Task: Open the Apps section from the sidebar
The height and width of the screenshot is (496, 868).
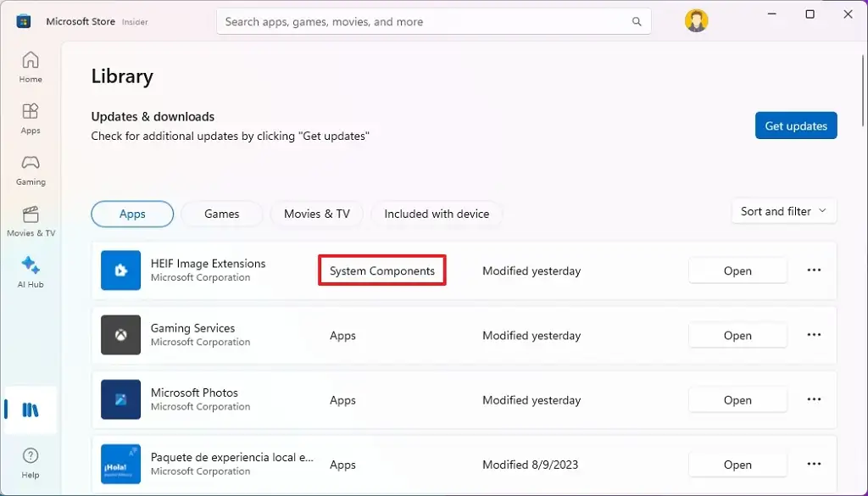Action: (31, 117)
